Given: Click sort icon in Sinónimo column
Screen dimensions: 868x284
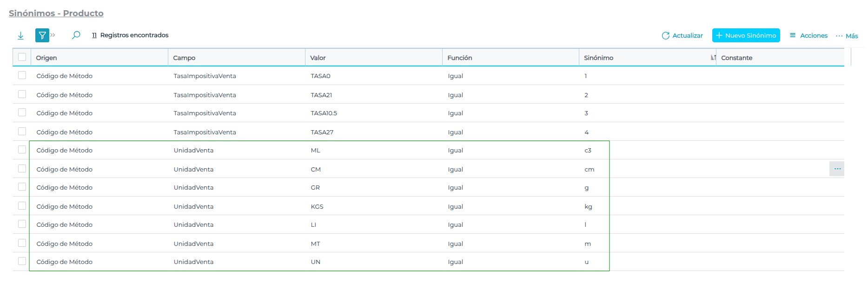Looking at the screenshot, I should tap(713, 58).
